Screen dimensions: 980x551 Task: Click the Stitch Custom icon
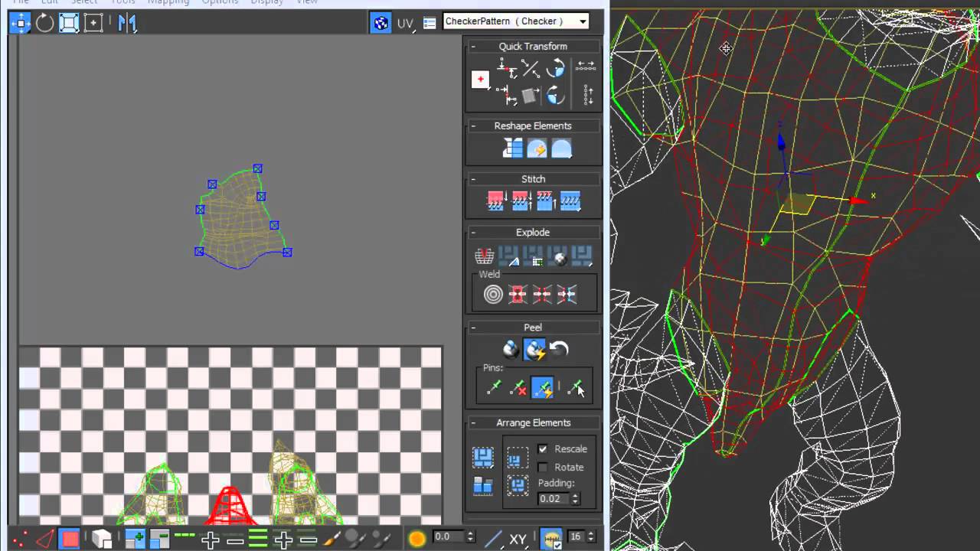click(x=570, y=201)
